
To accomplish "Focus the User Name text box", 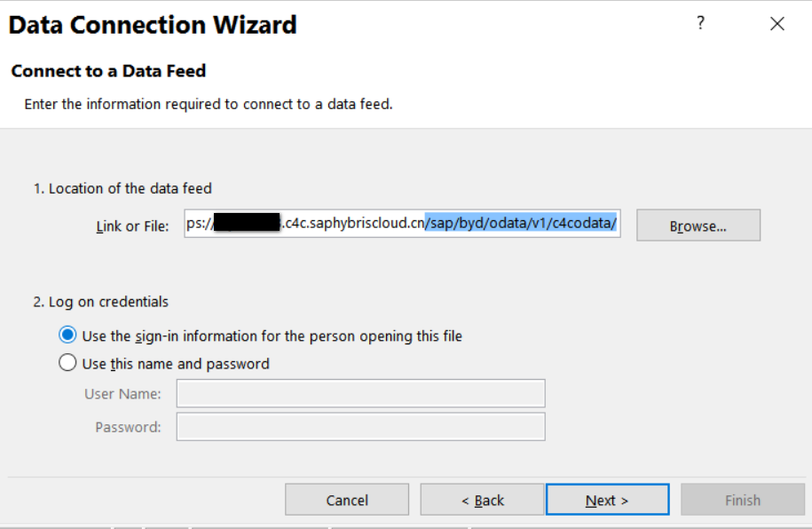I will click(x=361, y=393).
